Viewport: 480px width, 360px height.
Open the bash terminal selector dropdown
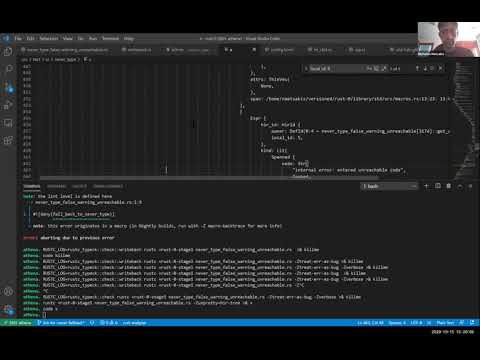point(389,186)
